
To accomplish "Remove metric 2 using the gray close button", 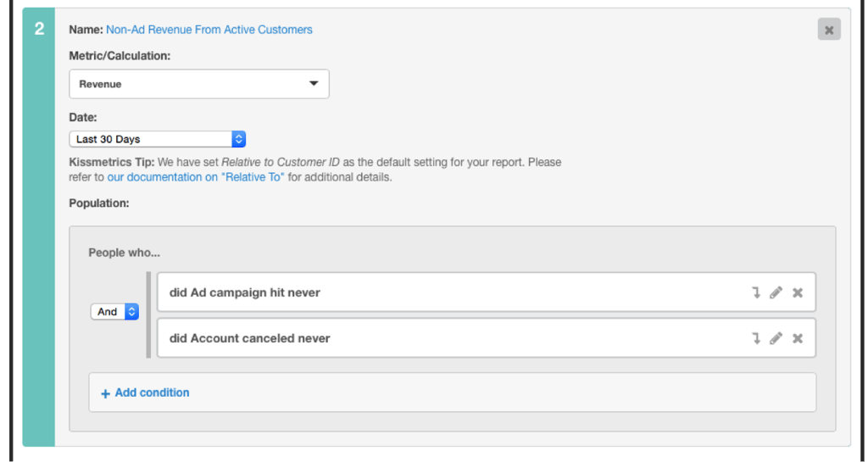I will pos(829,30).
